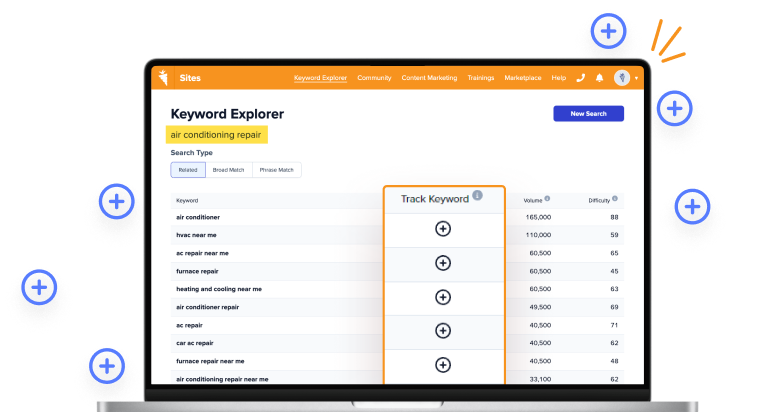768x412 pixels.
Task: Click the 'air conditioning repair' search term
Action: pos(217,135)
